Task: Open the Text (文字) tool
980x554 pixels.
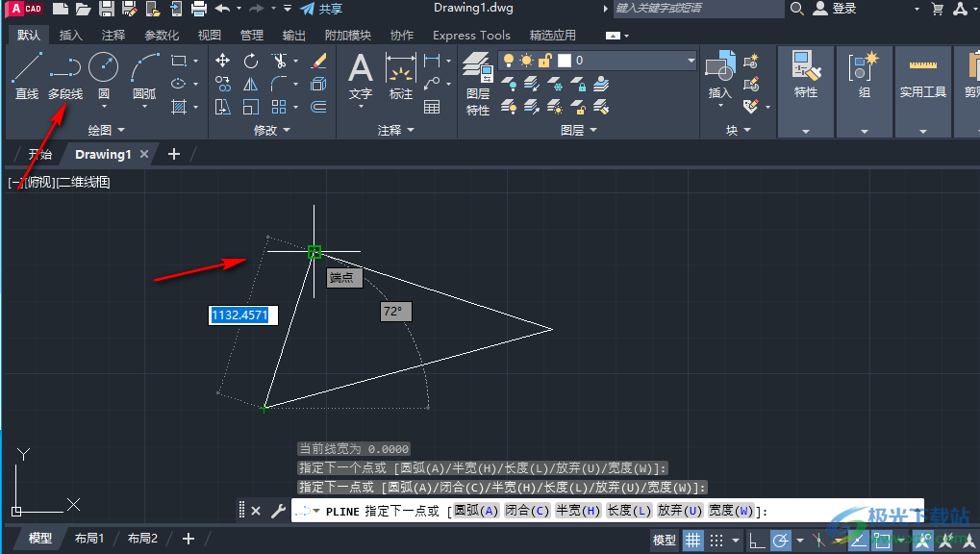Action: 361,77
